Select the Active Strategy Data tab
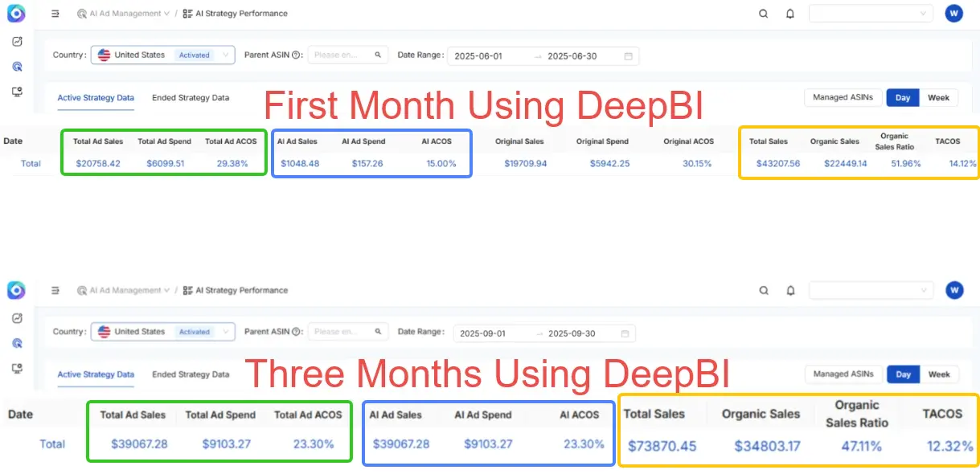Viewport: 980px width, 474px height. [96, 97]
